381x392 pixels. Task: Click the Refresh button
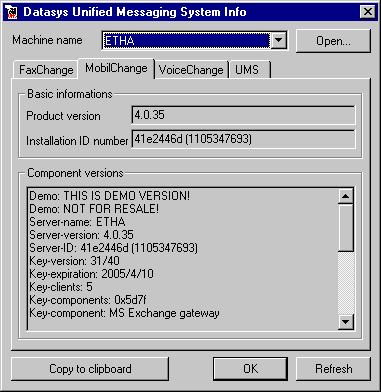coord(333,369)
